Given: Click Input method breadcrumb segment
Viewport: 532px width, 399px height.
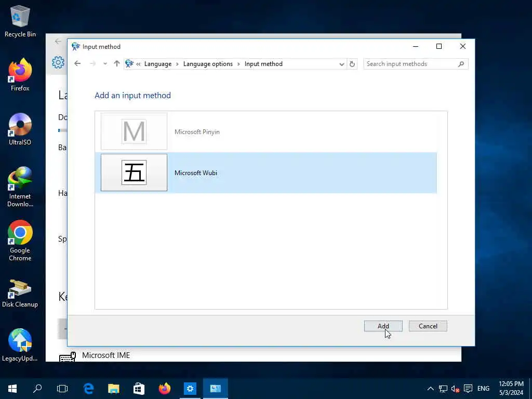Looking at the screenshot, I should point(263,64).
